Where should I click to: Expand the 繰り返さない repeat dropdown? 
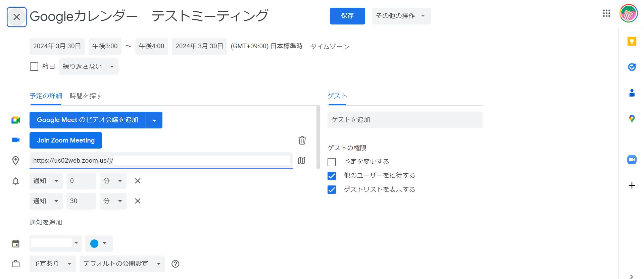89,67
